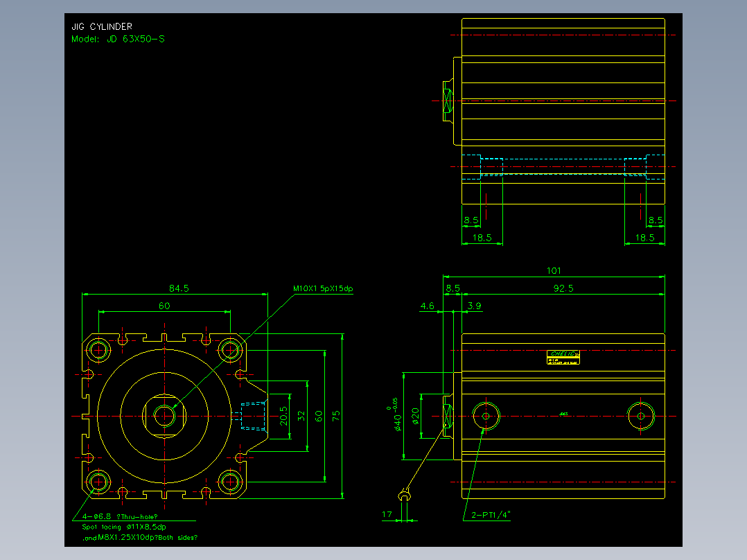This screenshot has width=747, height=560.
Task: Select the horizontal 60 dimension above front view
Action: (164, 306)
